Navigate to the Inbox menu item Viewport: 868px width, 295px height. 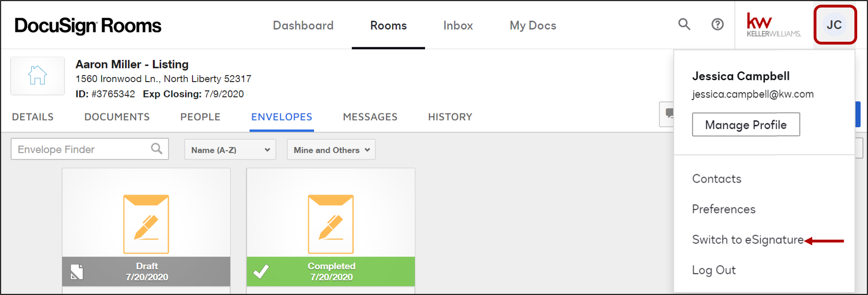(x=458, y=25)
